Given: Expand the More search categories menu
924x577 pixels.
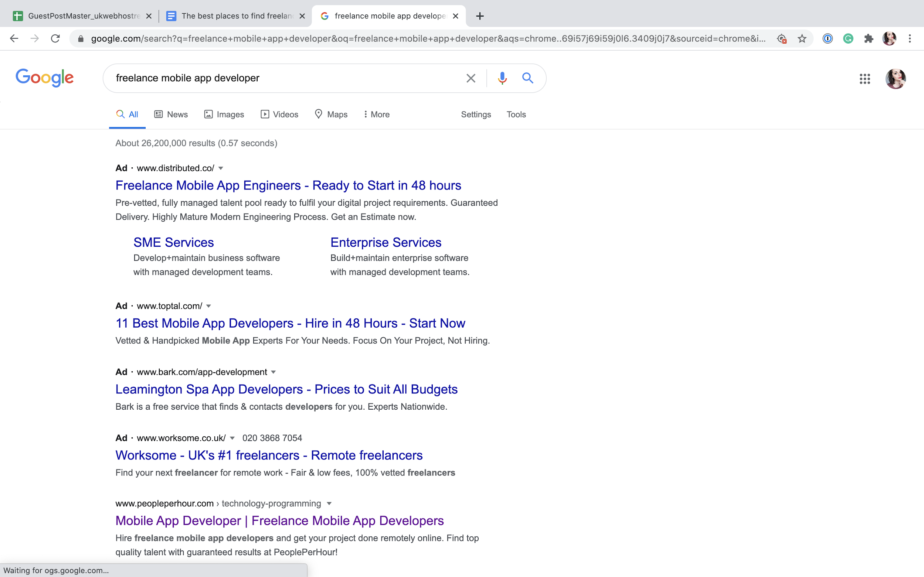Looking at the screenshot, I should [x=377, y=115].
